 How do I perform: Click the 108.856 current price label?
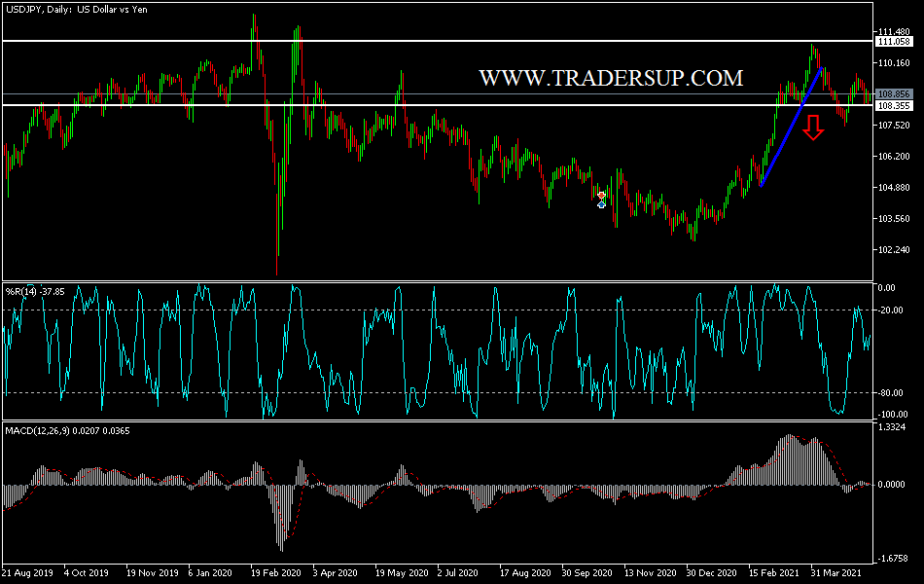pos(897,94)
